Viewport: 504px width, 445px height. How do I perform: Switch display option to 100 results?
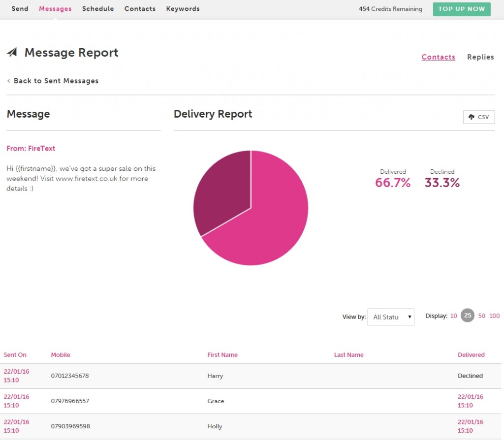tap(495, 316)
